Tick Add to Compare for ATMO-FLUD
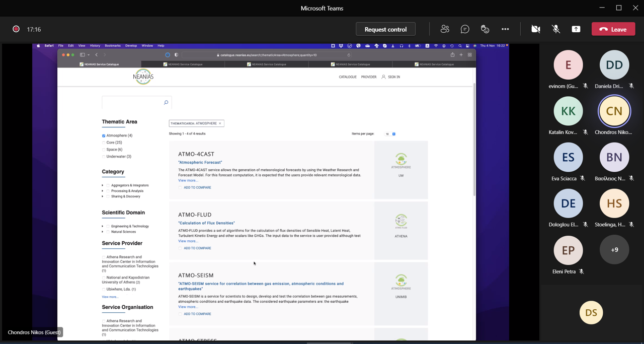This screenshot has height=344, width=644. pyautogui.click(x=180, y=248)
